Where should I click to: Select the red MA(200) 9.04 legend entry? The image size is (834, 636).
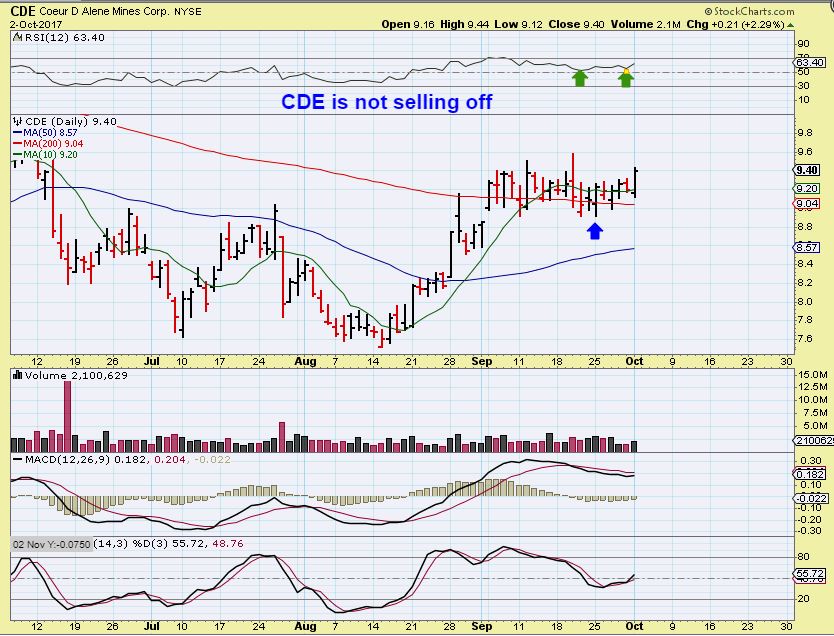48,144
